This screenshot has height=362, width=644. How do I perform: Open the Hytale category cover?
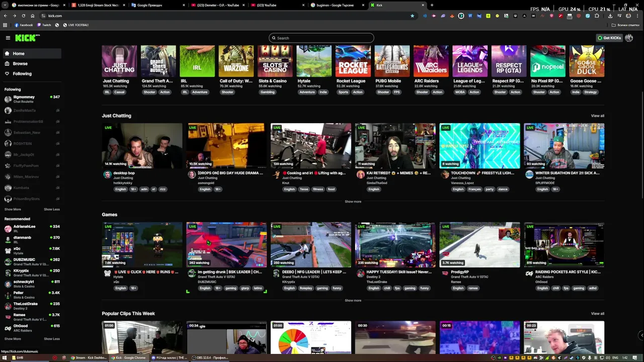pyautogui.click(x=314, y=61)
